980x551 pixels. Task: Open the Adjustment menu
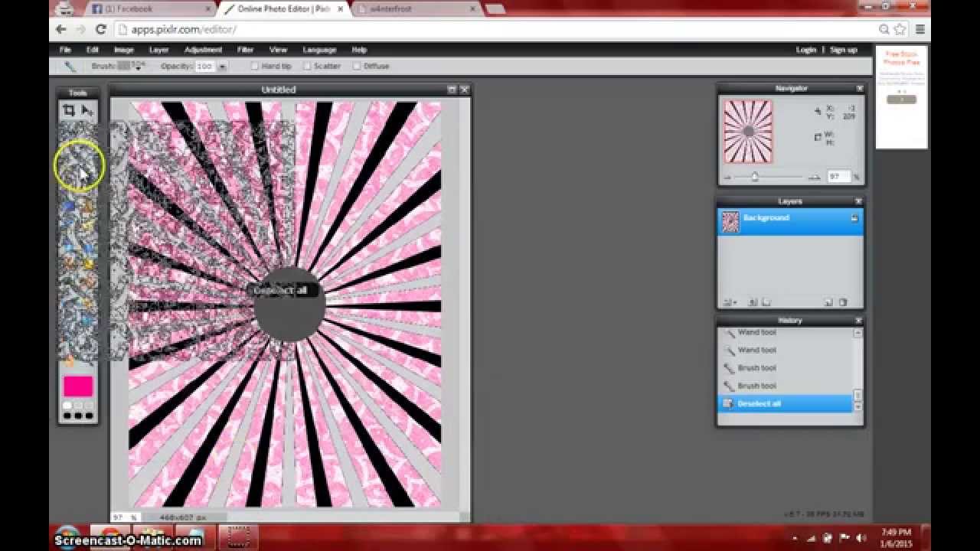click(203, 50)
